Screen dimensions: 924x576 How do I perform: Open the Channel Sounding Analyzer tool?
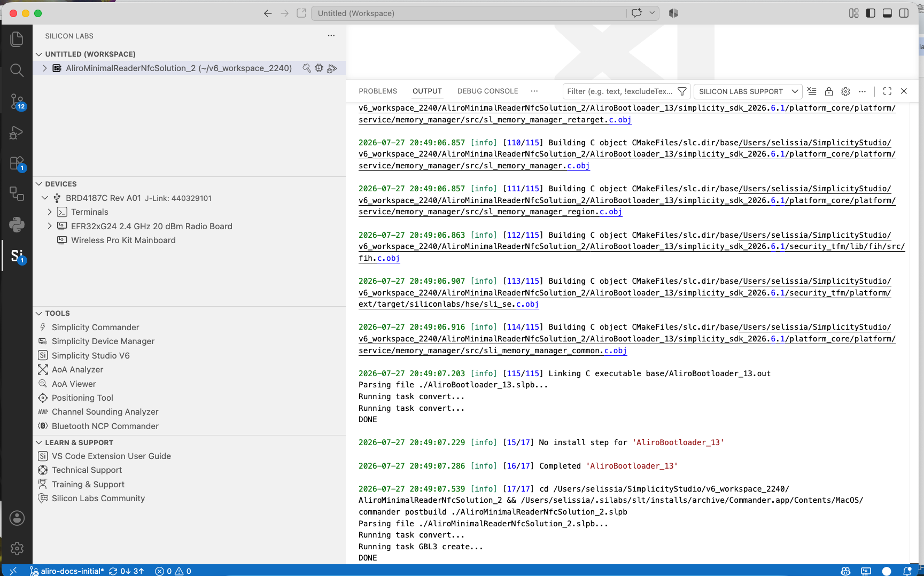click(105, 412)
